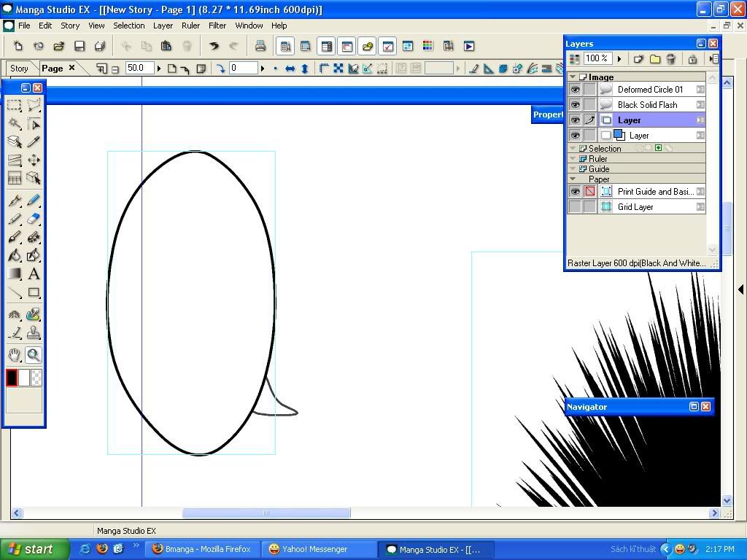
Task: Hide the Black Solid Flash layer
Action: tap(575, 105)
